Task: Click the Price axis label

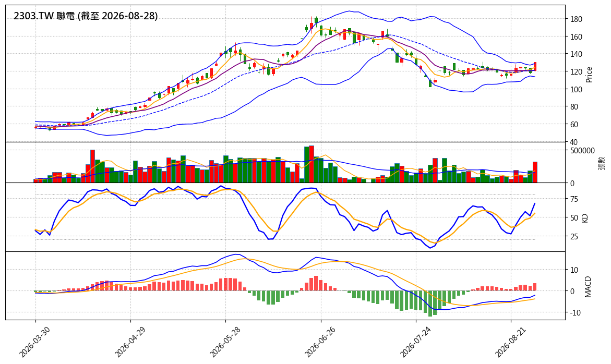Action: click(589, 75)
